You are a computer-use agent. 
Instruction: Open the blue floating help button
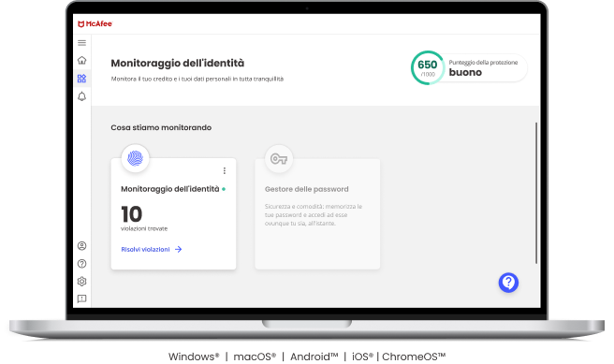point(508,283)
